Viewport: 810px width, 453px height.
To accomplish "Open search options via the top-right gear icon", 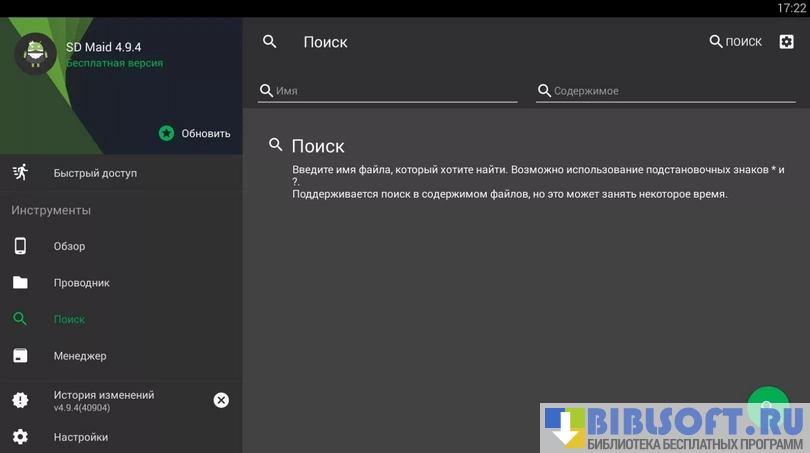I will coord(787,42).
